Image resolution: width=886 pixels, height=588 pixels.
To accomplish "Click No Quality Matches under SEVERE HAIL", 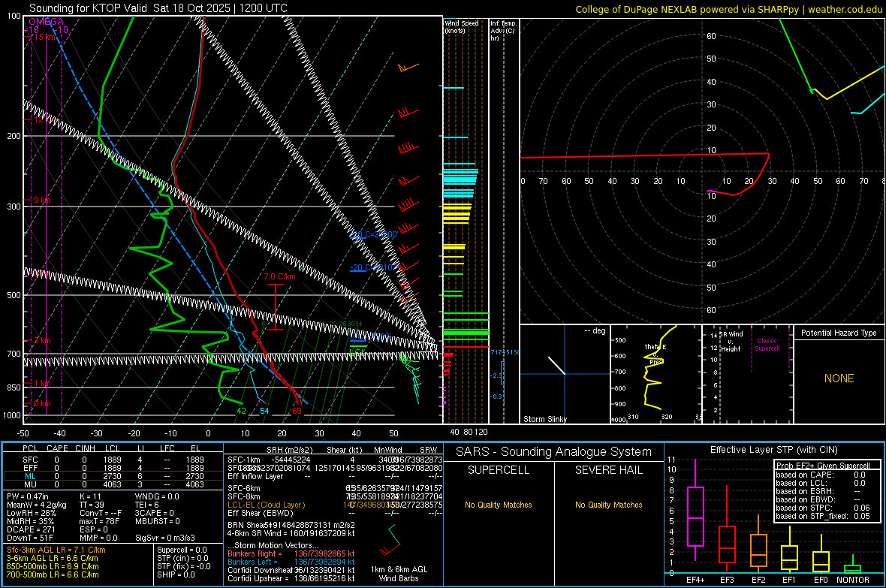I will [608, 505].
